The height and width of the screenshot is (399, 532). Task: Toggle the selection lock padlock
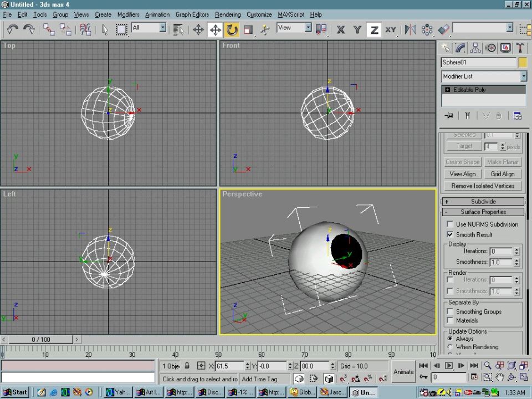pos(187,366)
